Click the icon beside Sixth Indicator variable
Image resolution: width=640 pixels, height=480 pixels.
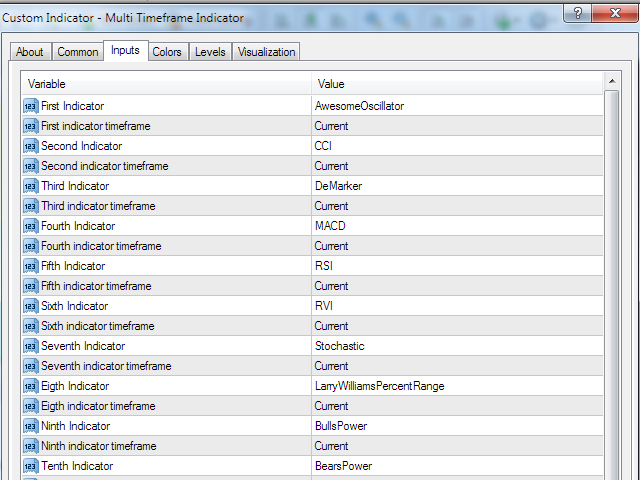[30, 306]
